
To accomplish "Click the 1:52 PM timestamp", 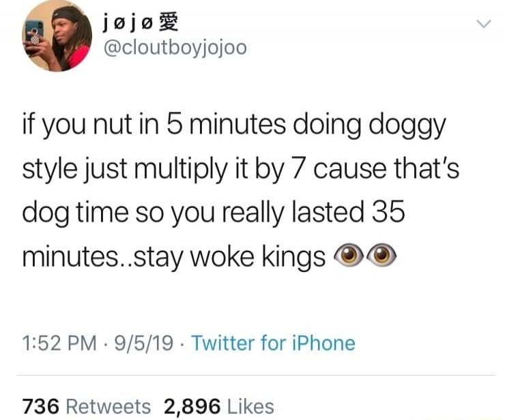I will click(x=59, y=343).
